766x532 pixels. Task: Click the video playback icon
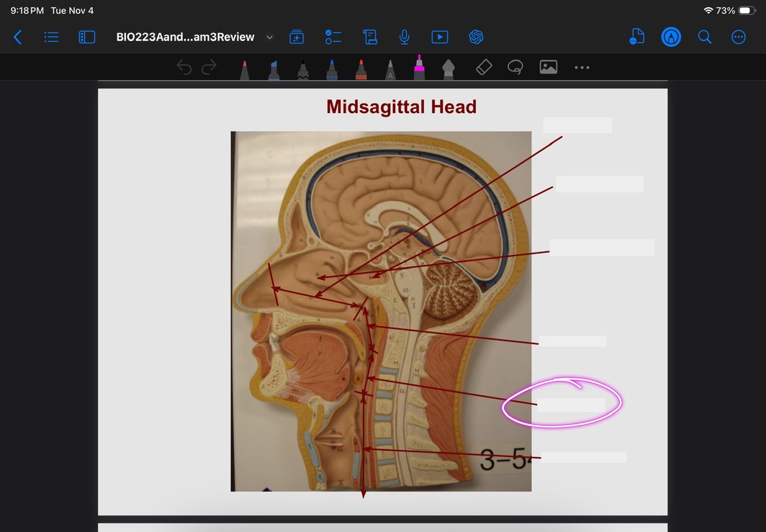(x=439, y=37)
